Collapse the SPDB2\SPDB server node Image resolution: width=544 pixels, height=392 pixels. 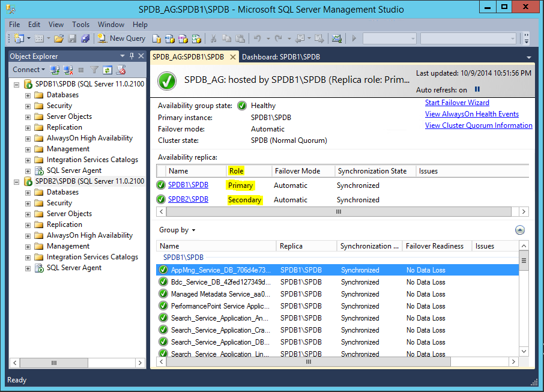16,181
